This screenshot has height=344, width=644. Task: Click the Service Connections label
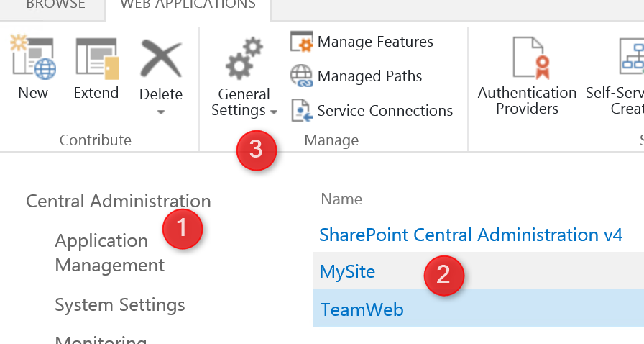(x=385, y=111)
